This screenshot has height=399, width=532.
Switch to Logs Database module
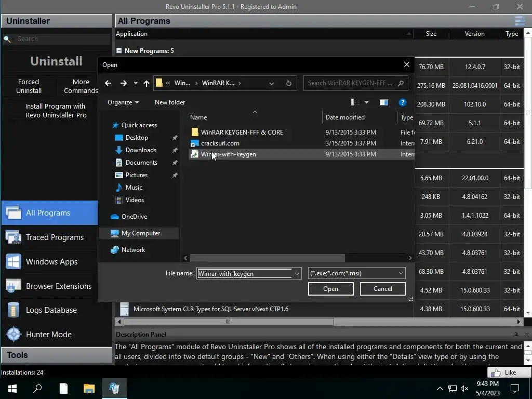pyautogui.click(x=49, y=310)
